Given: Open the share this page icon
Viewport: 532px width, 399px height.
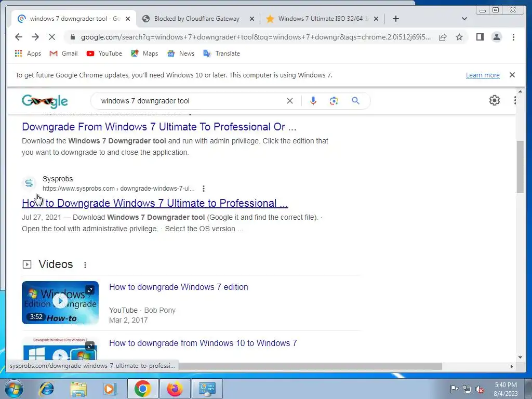Looking at the screenshot, I should 443,37.
